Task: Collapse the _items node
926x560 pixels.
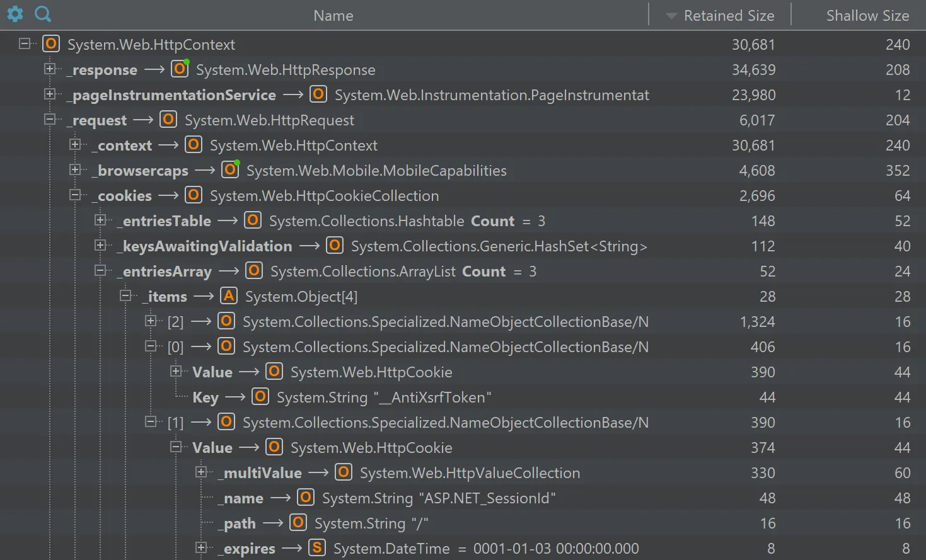Action: click(125, 295)
